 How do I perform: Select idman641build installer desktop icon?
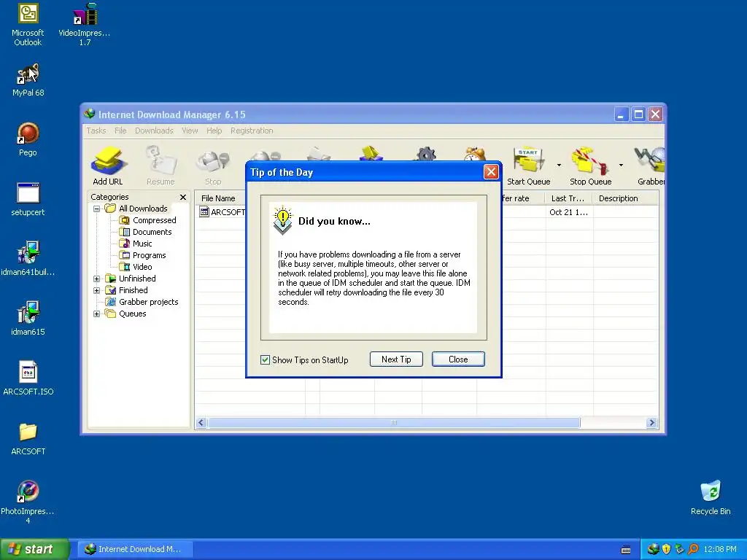click(28, 259)
